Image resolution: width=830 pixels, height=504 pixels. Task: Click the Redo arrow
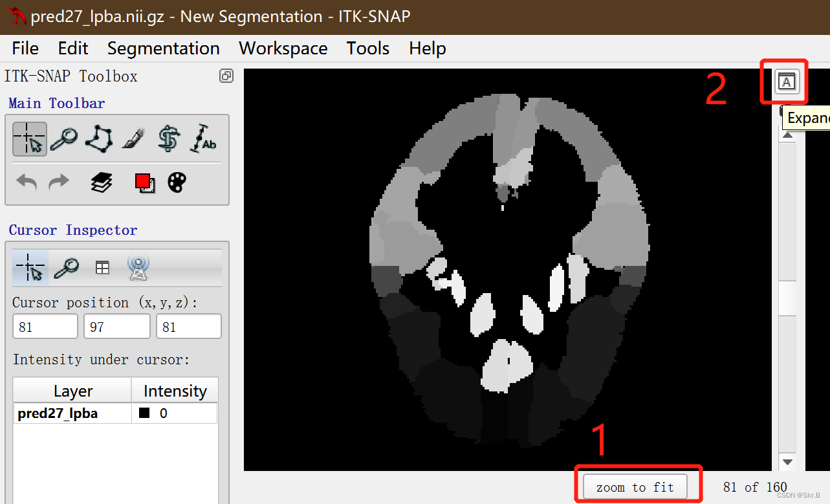60,182
